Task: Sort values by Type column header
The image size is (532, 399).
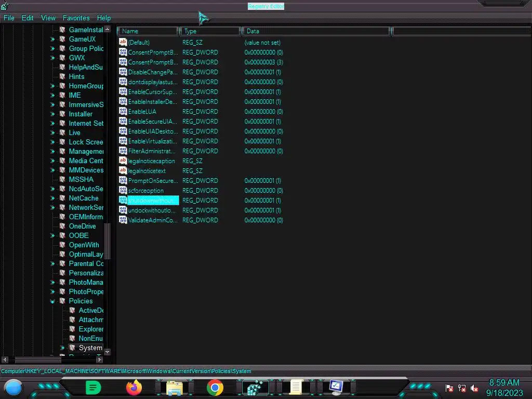Action: [x=210, y=31]
